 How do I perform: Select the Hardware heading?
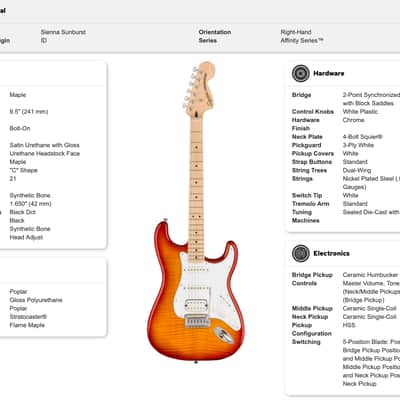pyautogui.click(x=329, y=73)
